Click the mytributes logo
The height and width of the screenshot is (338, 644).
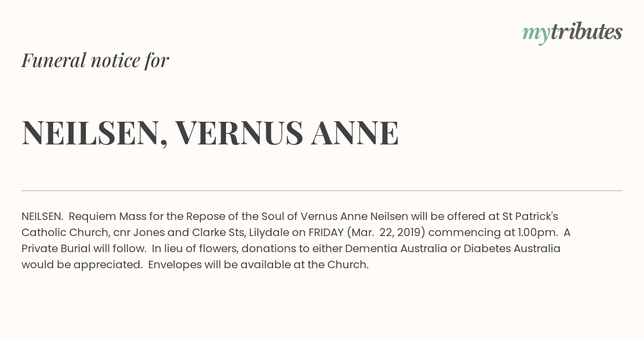click(x=572, y=33)
